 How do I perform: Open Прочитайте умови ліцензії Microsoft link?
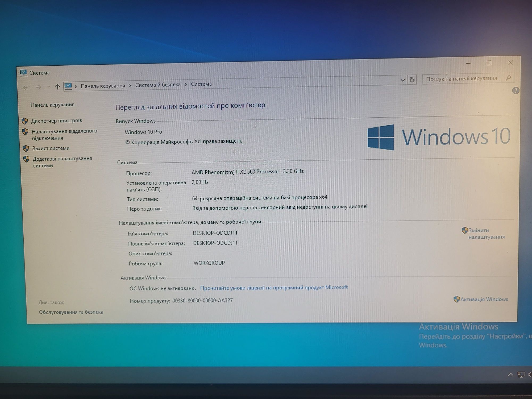[x=274, y=288]
